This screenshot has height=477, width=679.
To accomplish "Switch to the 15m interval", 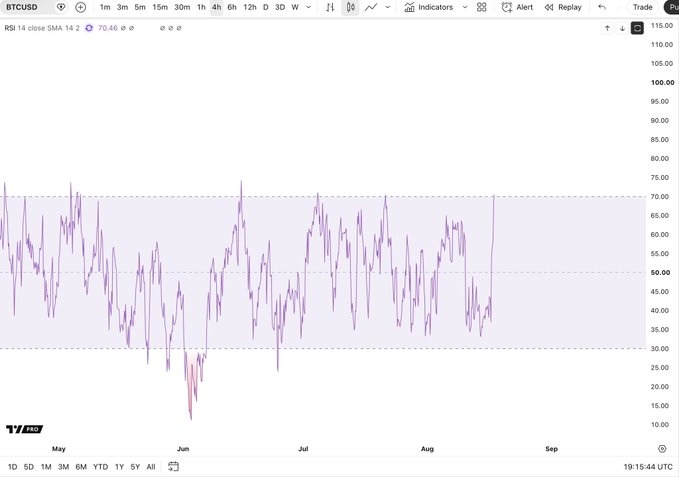I will [x=160, y=7].
